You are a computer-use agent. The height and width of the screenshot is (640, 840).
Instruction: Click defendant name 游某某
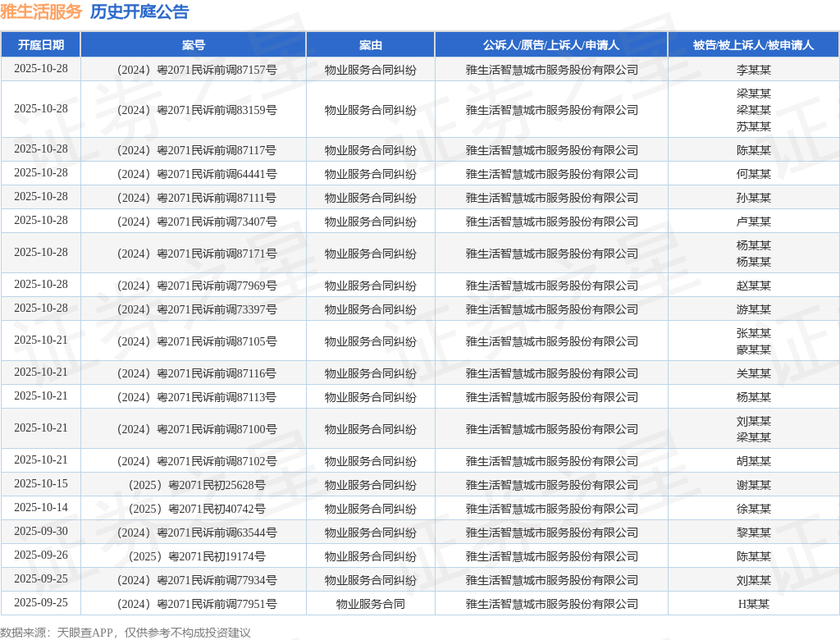[753, 310]
